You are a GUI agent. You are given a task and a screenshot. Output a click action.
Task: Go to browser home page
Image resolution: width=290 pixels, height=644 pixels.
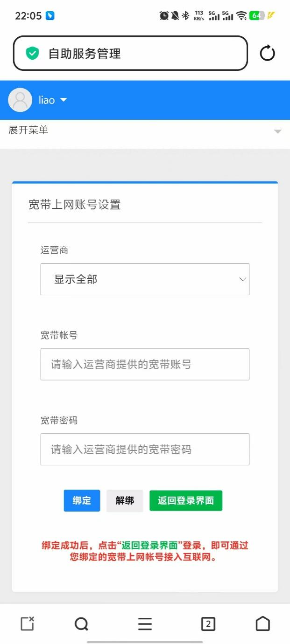pyautogui.click(x=263, y=623)
